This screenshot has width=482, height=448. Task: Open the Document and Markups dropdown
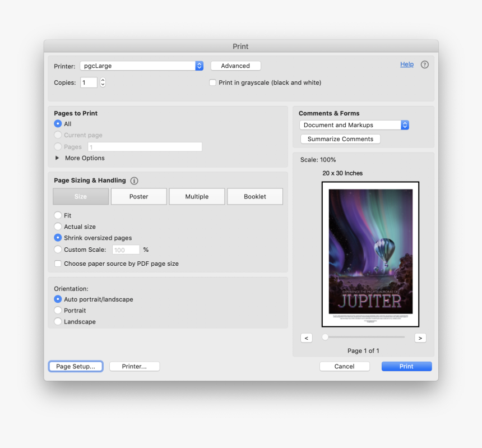(354, 125)
